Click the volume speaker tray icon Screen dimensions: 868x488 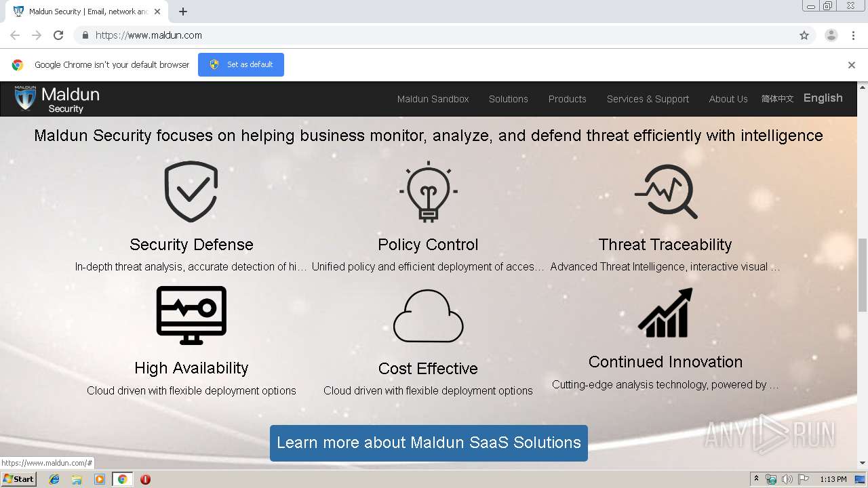(787, 479)
